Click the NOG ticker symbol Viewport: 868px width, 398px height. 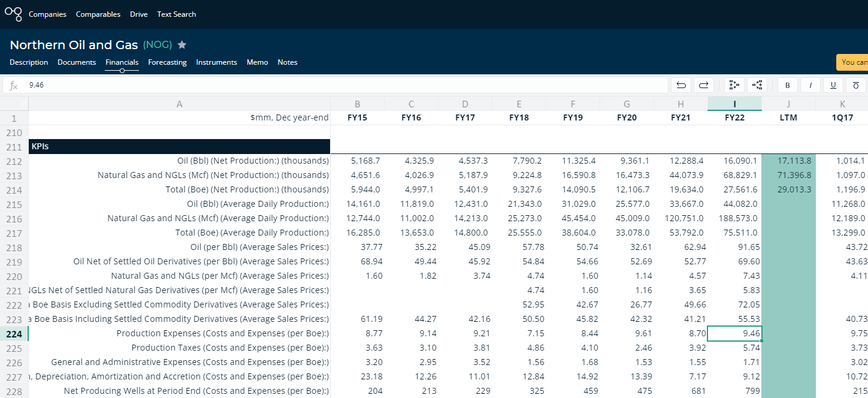tap(158, 45)
